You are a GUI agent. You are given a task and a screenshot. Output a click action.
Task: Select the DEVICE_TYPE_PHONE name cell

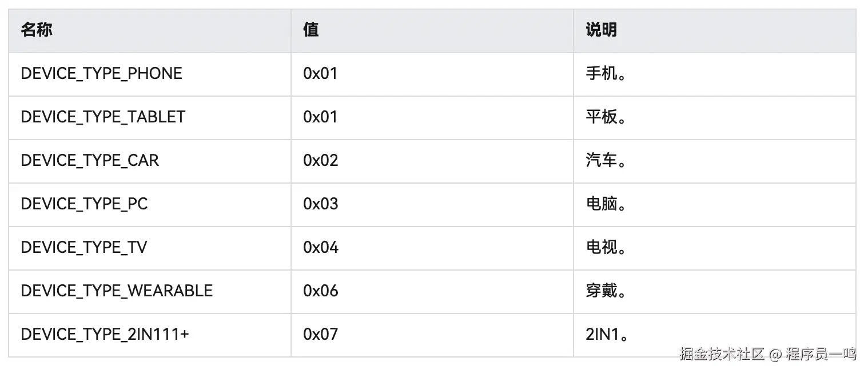(101, 74)
